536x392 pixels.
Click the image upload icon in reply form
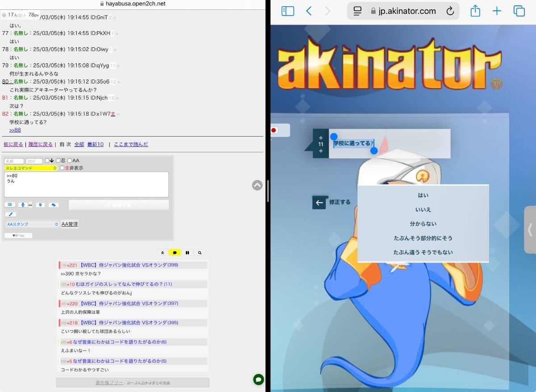(x=10, y=205)
